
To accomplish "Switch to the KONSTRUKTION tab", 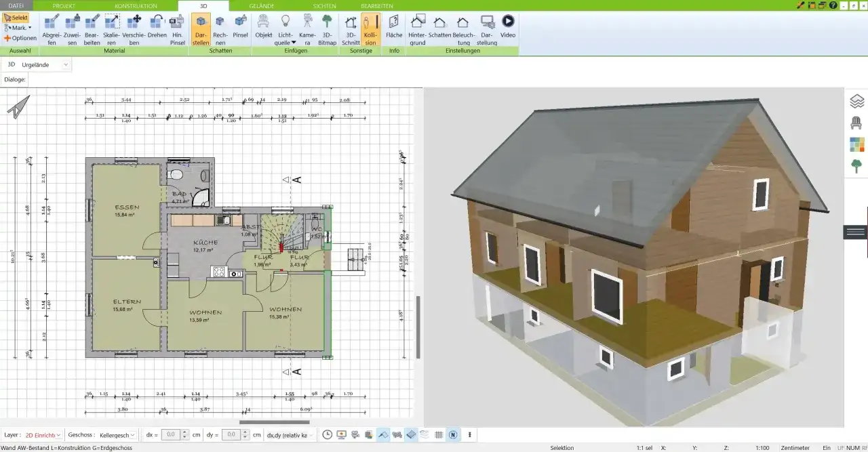I will click(136, 5).
